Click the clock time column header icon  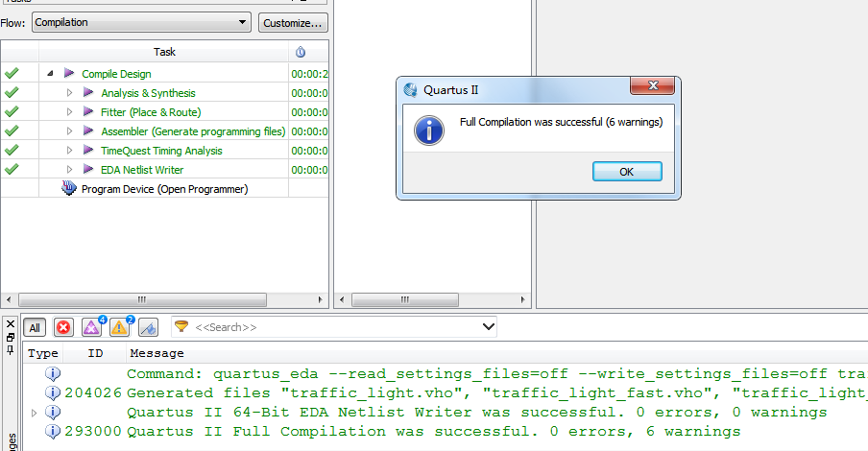(x=300, y=52)
